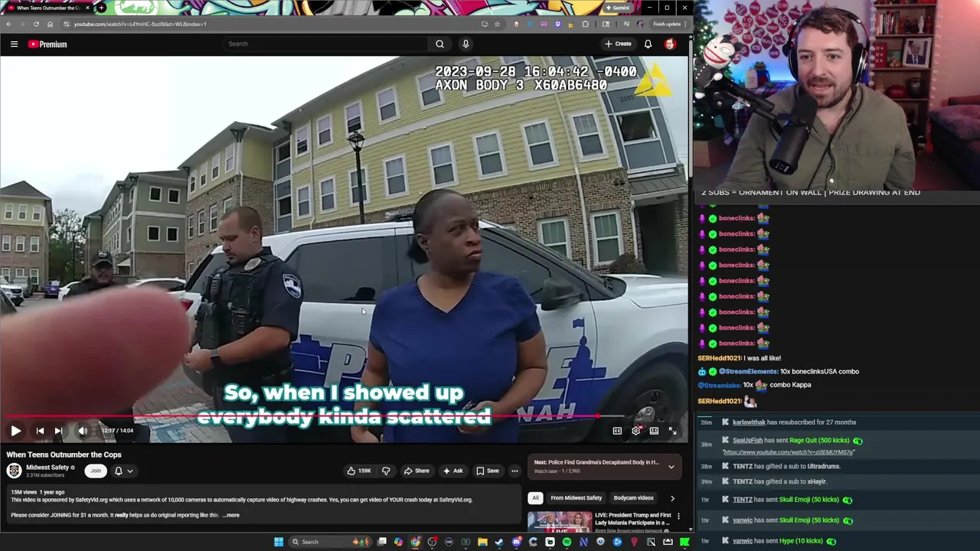Open the Gemini button in title bar
Viewport: 980px width, 551px height.
click(618, 8)
